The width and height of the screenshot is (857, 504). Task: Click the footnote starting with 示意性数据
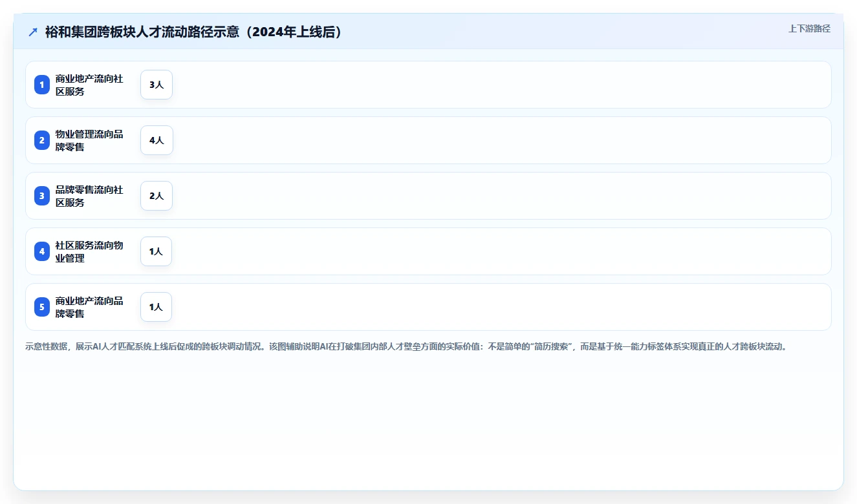(x=406, y=346)
